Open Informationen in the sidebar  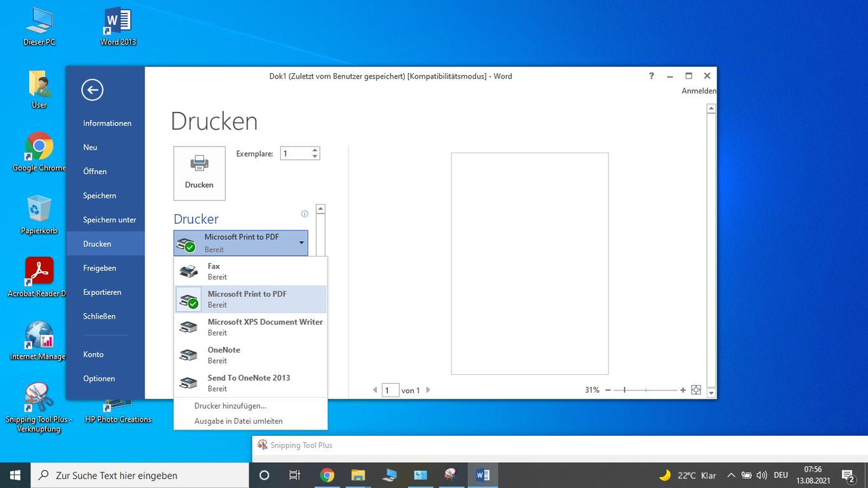click(x=105, y=123)
